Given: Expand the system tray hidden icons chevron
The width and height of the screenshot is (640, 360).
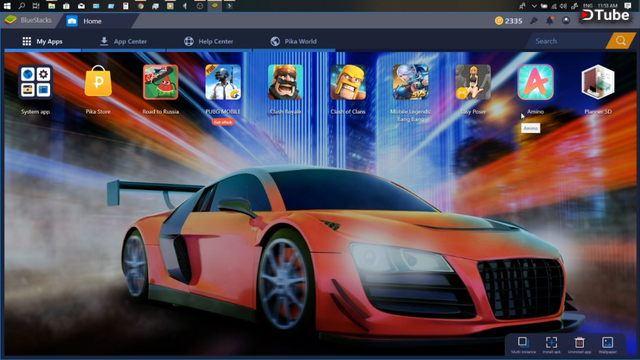Looking at the screenshot, I should pyautogui.click(x=534, y=6).
